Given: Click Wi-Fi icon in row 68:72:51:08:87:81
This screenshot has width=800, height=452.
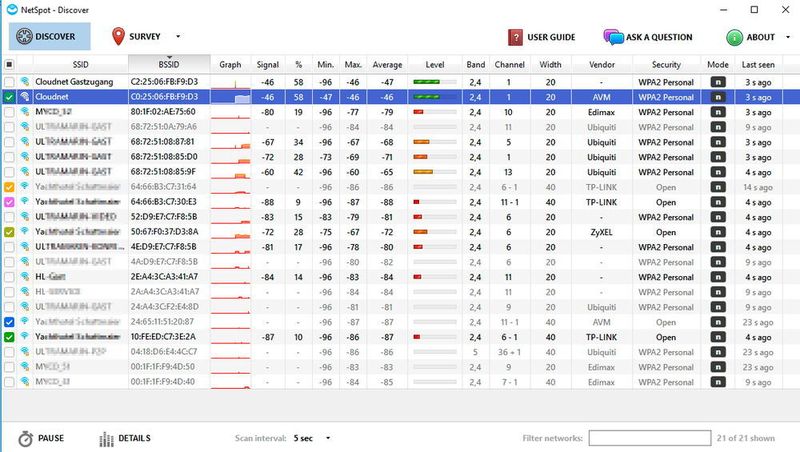Looking at the screenshot, I should point(25,142).
